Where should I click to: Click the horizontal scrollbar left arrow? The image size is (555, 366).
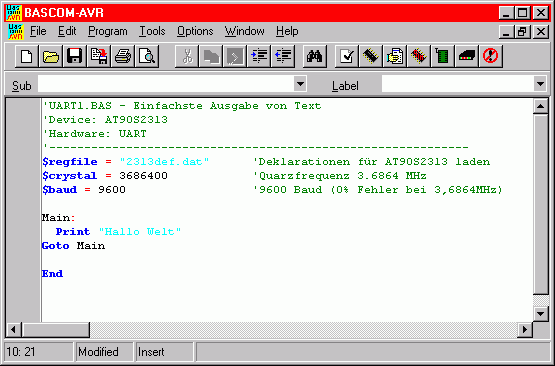tap(13, 330)
